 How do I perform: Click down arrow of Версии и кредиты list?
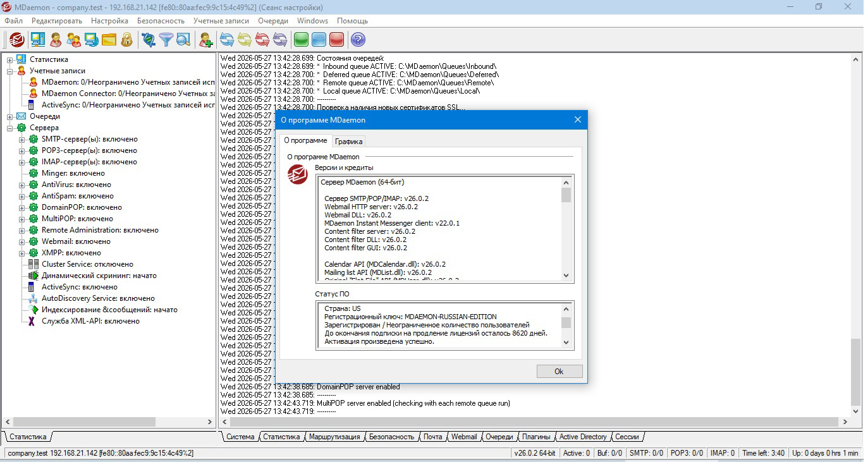(566, 276)
